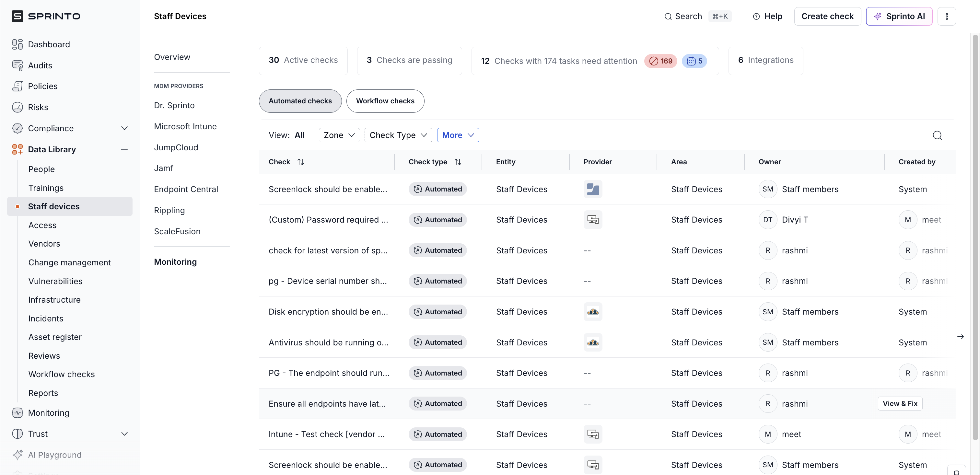Viewport: 980px width, 475px height.
Task: Go to Vulnerabilities in sidebar
Action: (55, 281)
